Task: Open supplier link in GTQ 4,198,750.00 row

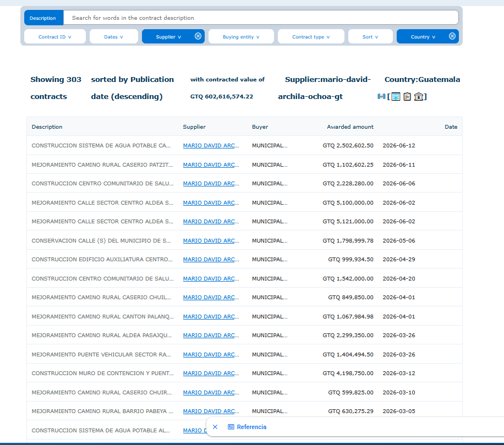Action: pos(211,373)
